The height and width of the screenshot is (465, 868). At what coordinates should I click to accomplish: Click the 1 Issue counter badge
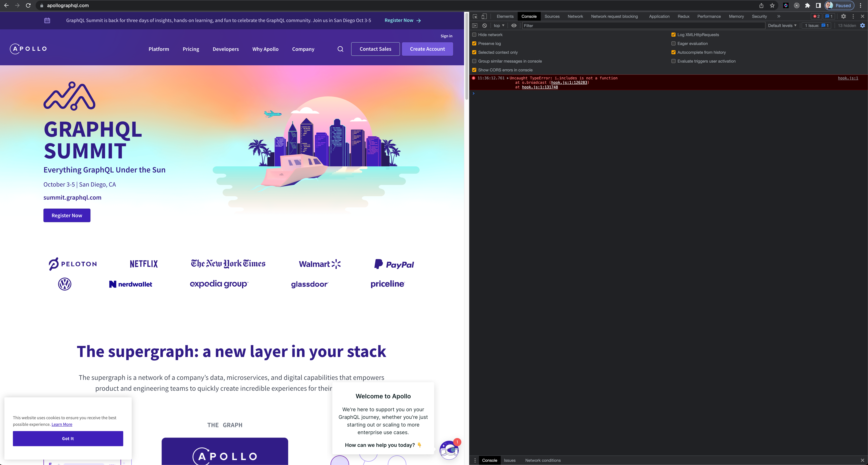pos(817,26)
